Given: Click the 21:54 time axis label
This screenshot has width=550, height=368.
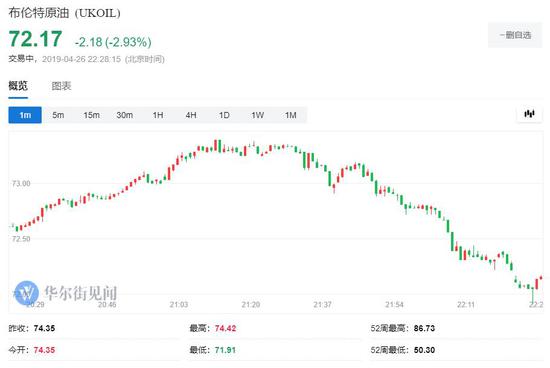Looking at the screenshot, I should pyautogui.click(x=394, y=305).
